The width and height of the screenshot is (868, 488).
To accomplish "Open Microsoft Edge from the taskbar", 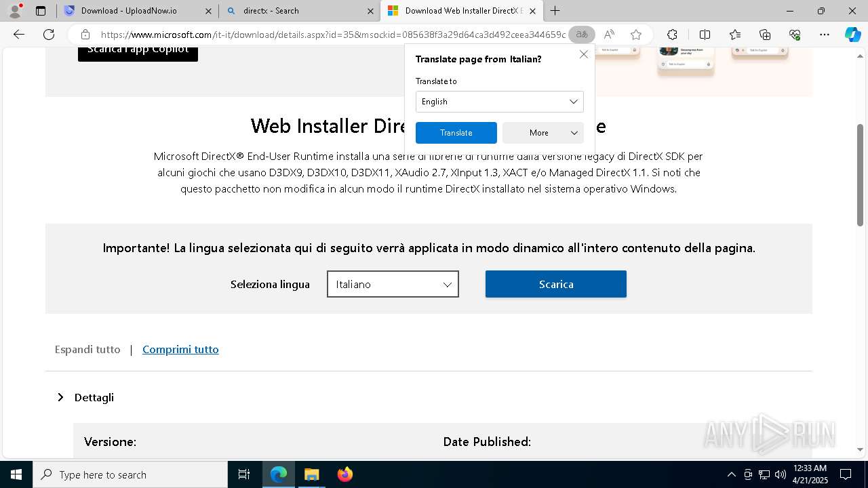I will click(279, 474).
